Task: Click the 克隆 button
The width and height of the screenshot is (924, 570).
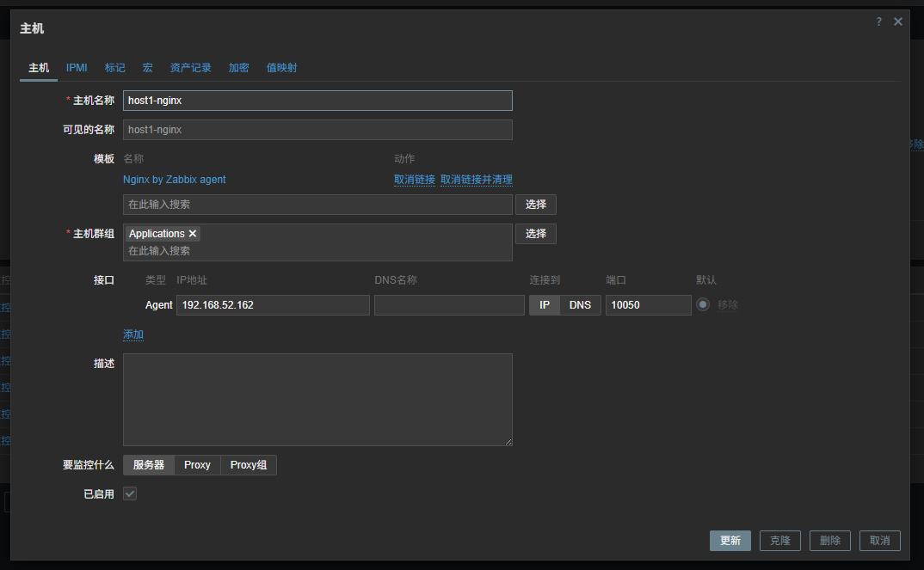Action: [780, 541]
